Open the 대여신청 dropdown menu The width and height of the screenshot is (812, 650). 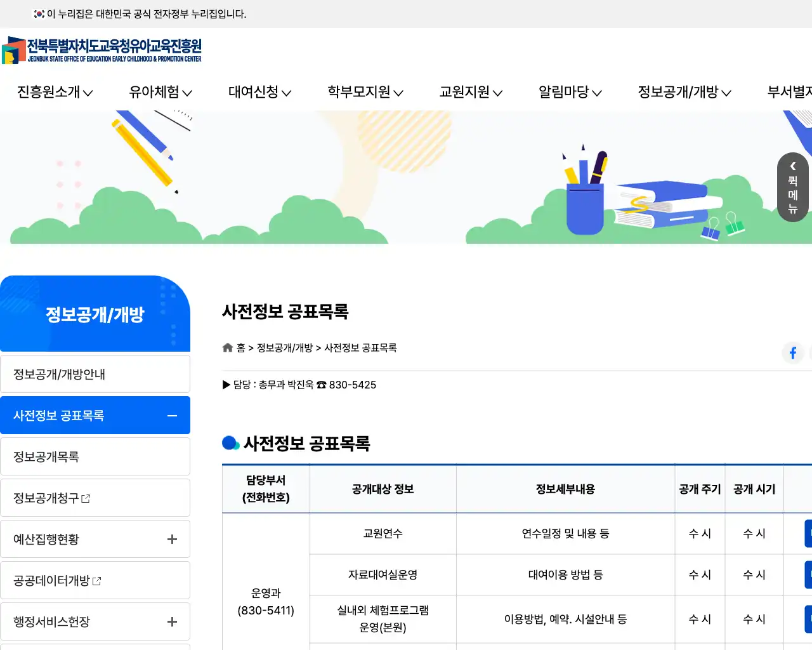point(259,92)
